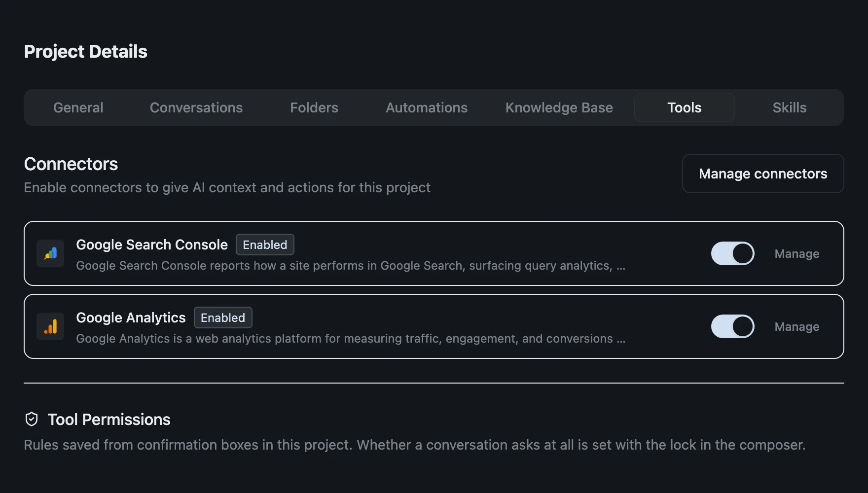Click the Google Analytics title

point(131,317)
